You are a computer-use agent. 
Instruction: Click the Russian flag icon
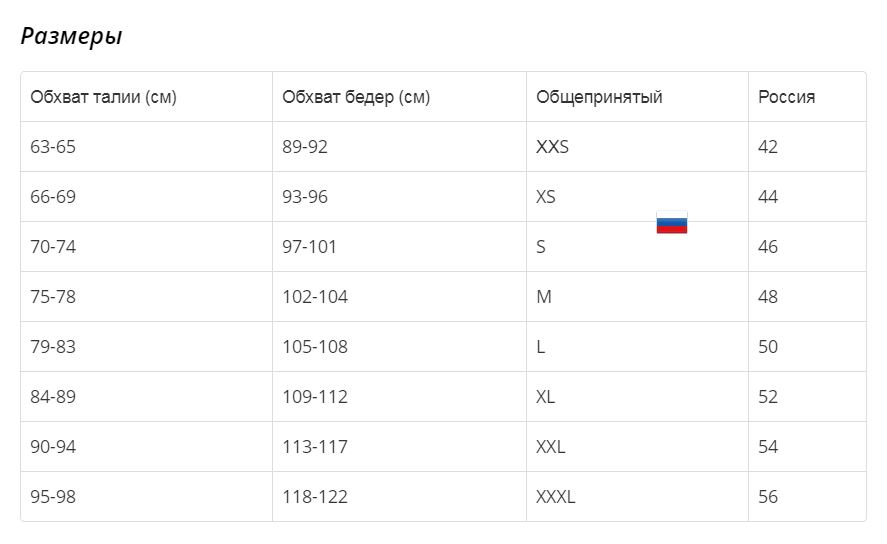coord(671,222)
